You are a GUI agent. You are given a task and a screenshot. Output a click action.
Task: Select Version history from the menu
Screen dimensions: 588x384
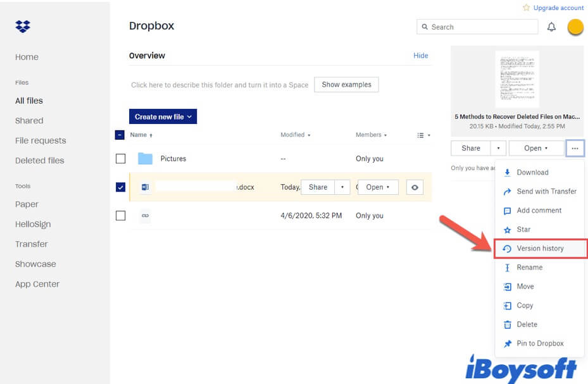click(540, 249)
